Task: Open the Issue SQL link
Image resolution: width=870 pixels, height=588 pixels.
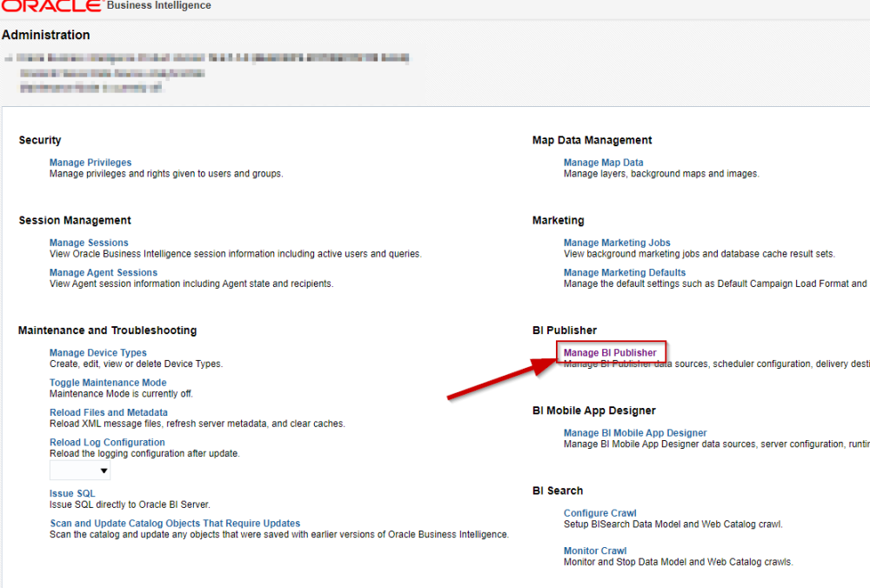Action: click(72, 494)
